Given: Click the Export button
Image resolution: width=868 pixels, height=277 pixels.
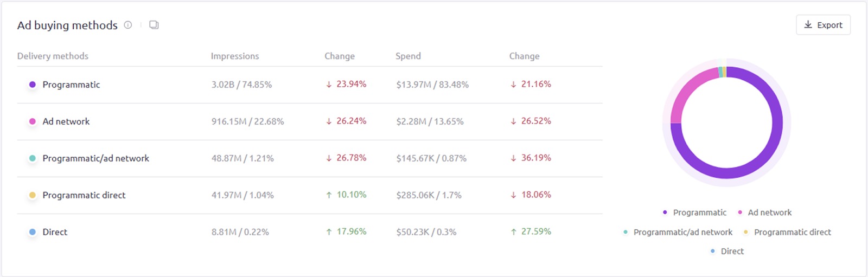Looking at the screenshot, I should point(823,25).
